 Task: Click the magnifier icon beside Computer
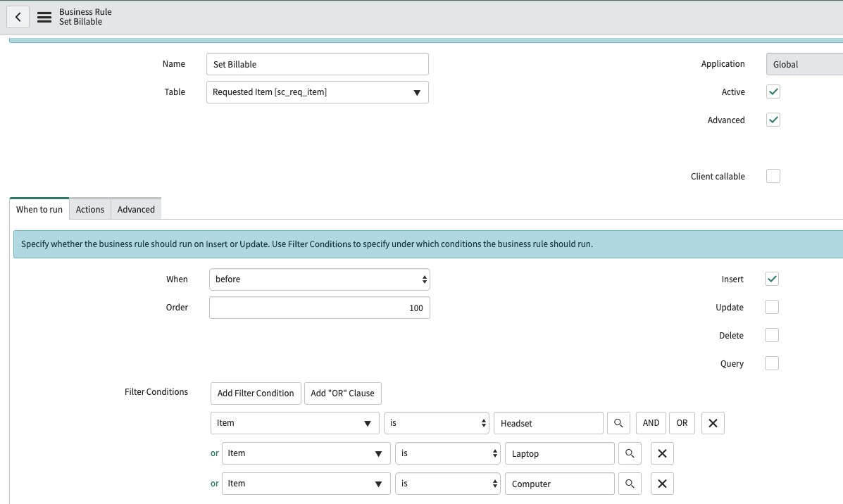tap(630, 484)
